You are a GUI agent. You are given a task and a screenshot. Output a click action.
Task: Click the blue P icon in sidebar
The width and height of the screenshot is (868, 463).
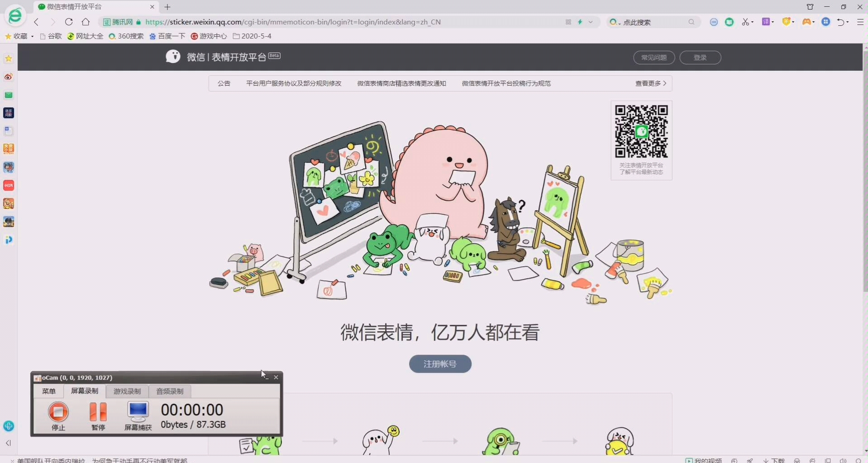[9, 240]
